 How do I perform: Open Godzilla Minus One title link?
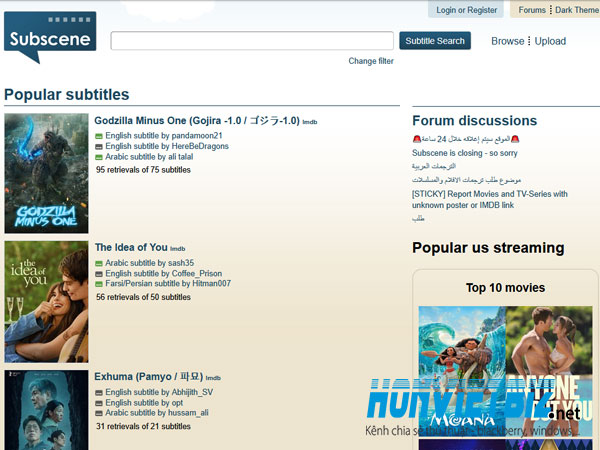click(x=197, y=121)
